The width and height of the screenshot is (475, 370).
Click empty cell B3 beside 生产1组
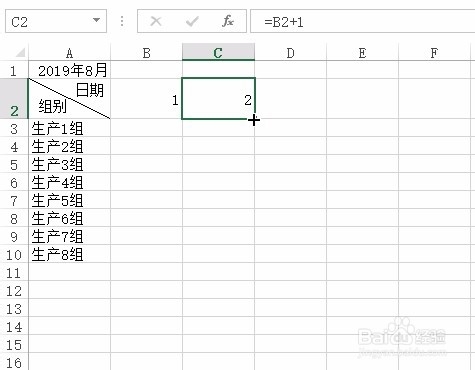tap(146, 128)
